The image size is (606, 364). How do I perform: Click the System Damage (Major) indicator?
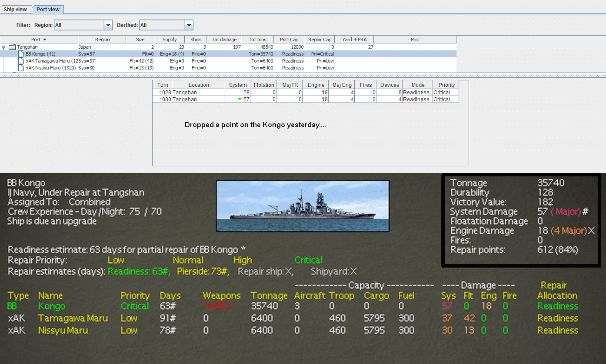[566, 212]
